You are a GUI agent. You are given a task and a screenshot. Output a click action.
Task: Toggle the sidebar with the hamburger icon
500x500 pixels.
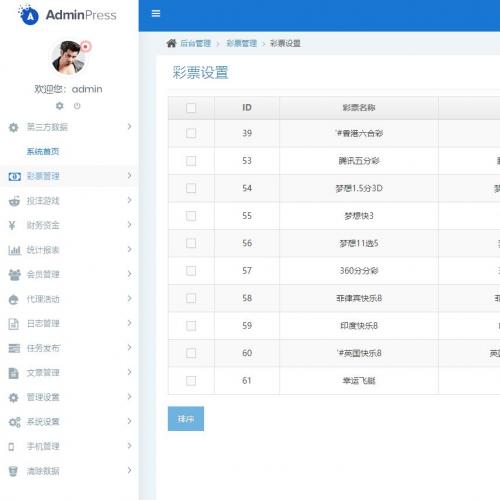coord(156,13)
